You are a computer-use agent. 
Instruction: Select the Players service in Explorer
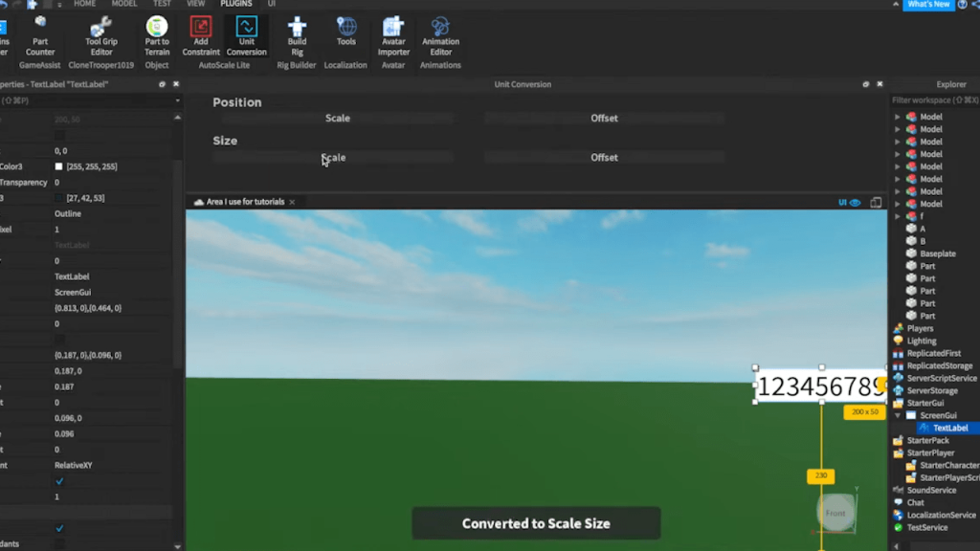point(920,328)
